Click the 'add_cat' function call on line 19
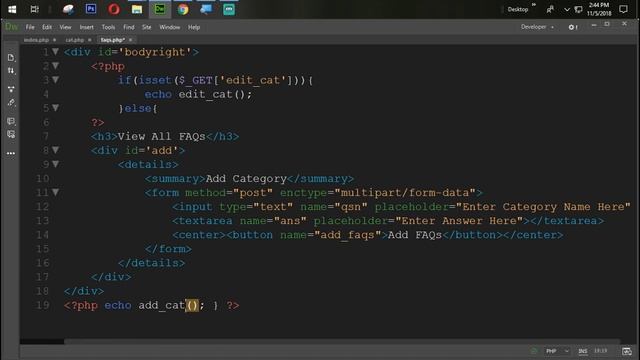The image size is (640, 360). 162,305
